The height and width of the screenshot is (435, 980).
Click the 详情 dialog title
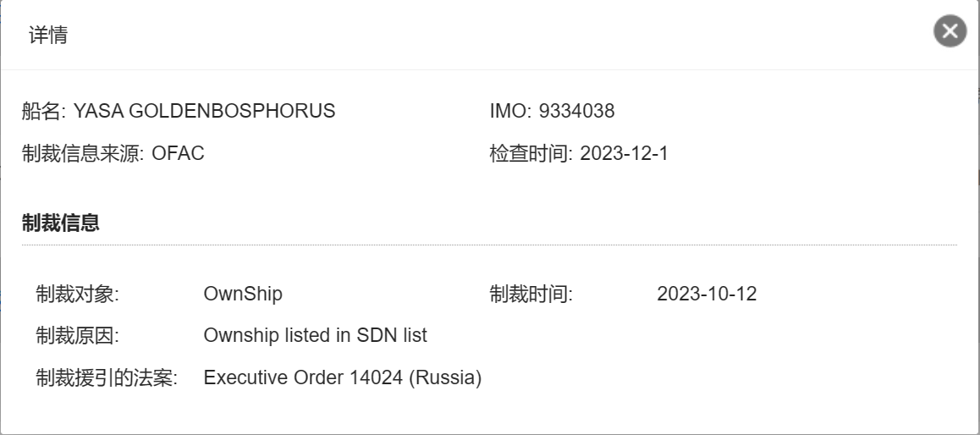48,36
